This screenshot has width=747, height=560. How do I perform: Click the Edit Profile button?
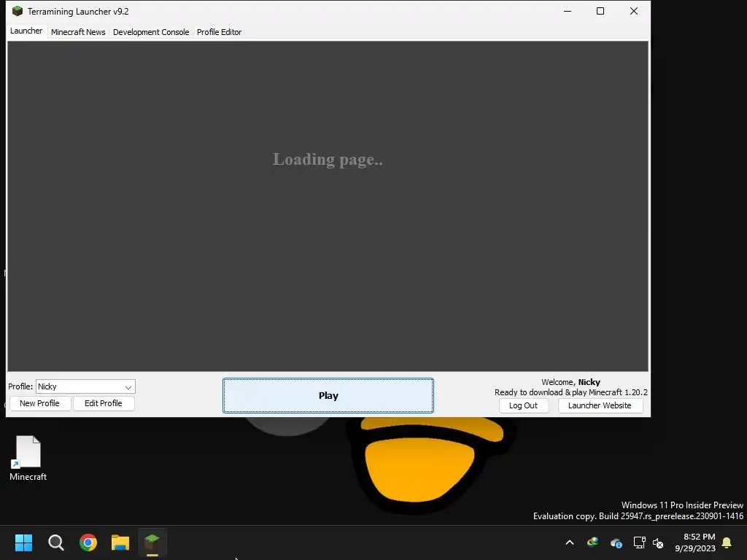click(x=104, y=403)
